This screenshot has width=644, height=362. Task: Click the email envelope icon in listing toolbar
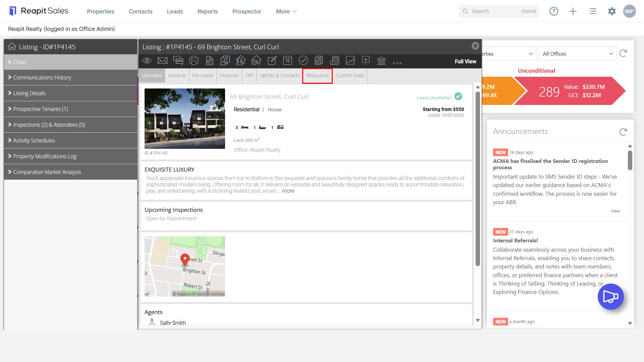point(162,61)
